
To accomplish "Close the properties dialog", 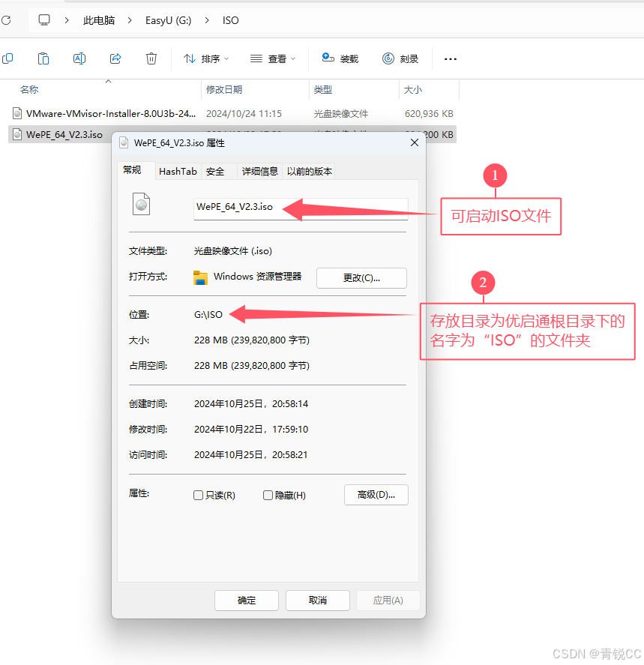I will click(414, 143).
